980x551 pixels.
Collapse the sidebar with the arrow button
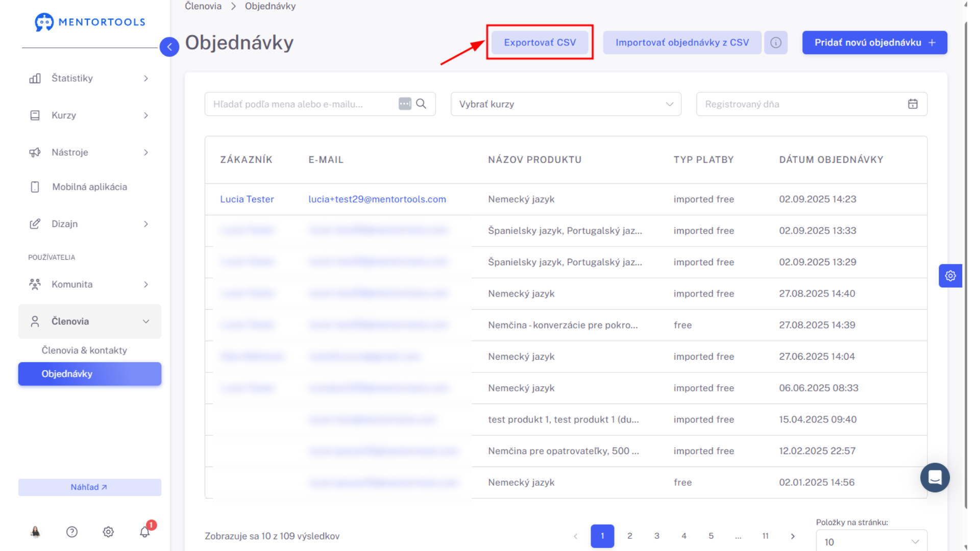tap(169, 47)
